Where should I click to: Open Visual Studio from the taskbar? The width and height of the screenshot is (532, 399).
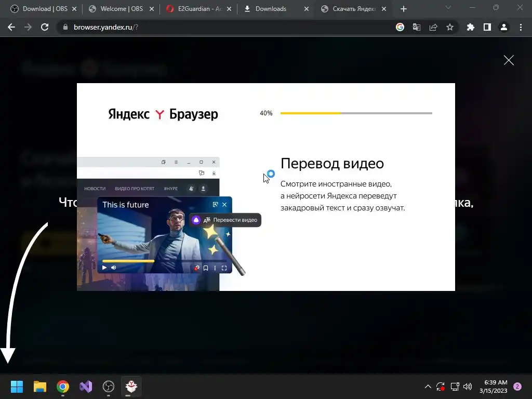86,386
